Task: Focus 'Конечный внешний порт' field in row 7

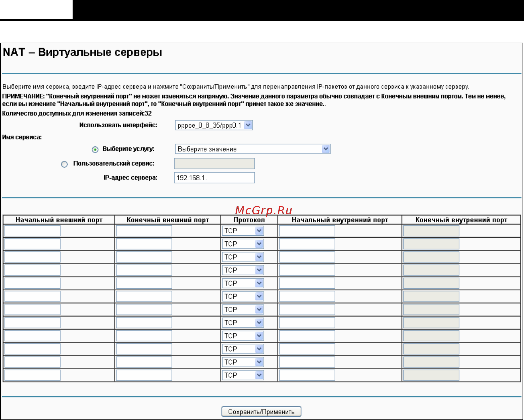Action: pyautogui.click(x=144, y=310)
